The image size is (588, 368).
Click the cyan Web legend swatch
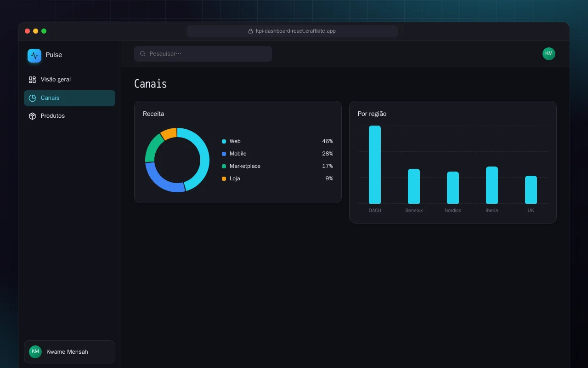click(x=224, y=141)
